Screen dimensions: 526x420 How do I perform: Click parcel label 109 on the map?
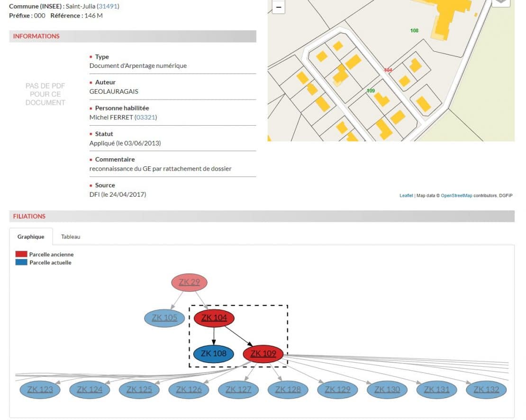(x=371, y=91)
